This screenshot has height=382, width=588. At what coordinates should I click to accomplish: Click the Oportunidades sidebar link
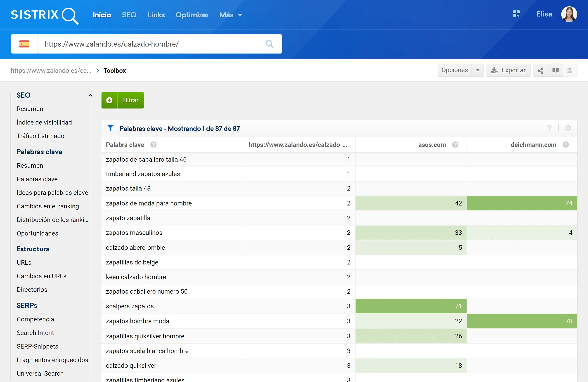[x=38, y=233]
